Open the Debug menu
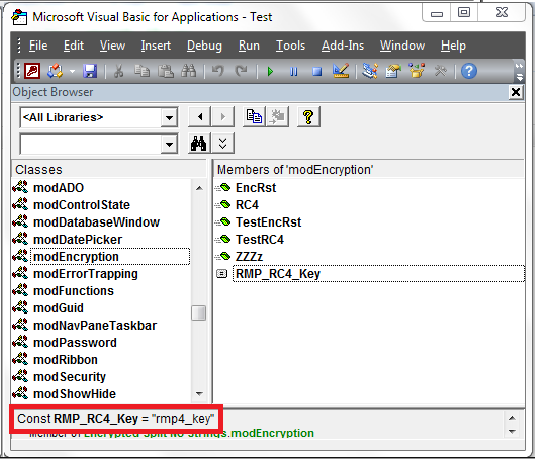The height and width of the screenshot is (459, 535). (204, 45)
